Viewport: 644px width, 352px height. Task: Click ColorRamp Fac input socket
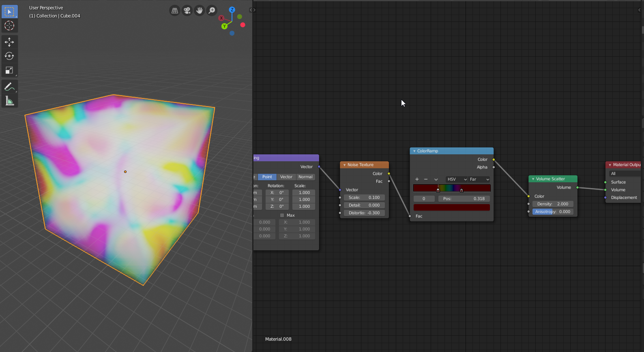click(x=410, y=216)
